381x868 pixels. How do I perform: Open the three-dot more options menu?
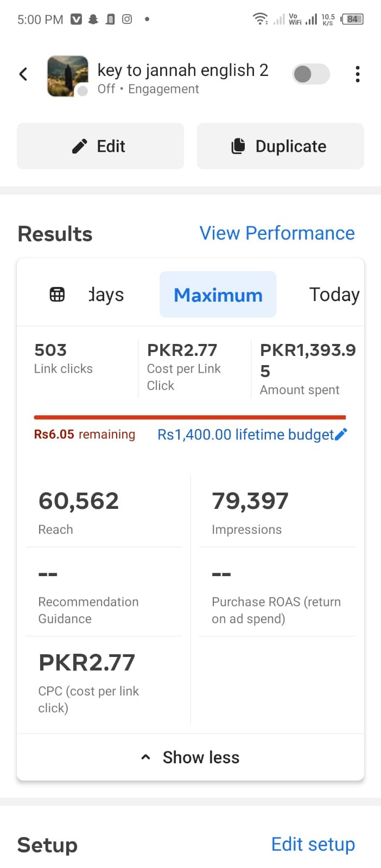click(x=357, y=74)
